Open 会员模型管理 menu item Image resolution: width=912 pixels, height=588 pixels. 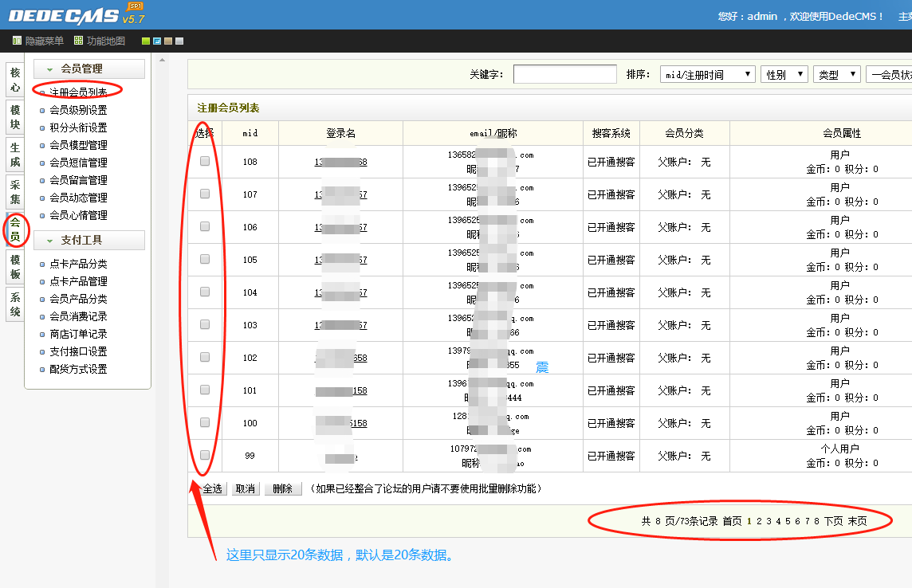click(78, 145)
